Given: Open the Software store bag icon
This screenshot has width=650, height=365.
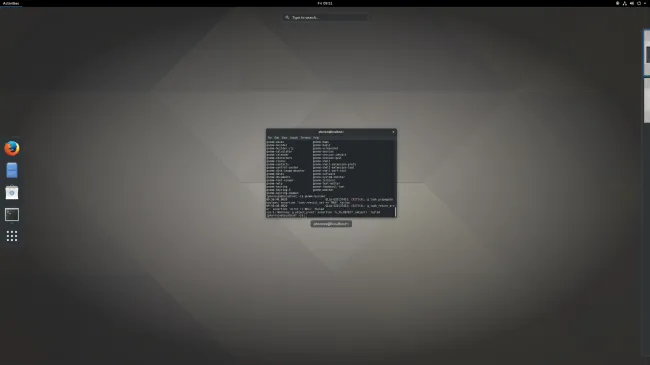Looking at the screenshot, I should 12,192.
